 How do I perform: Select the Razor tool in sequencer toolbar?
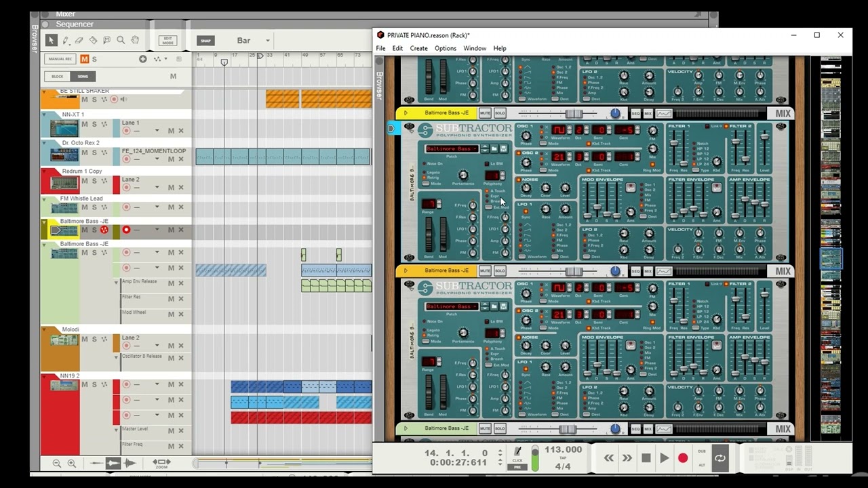coord(94,41)
